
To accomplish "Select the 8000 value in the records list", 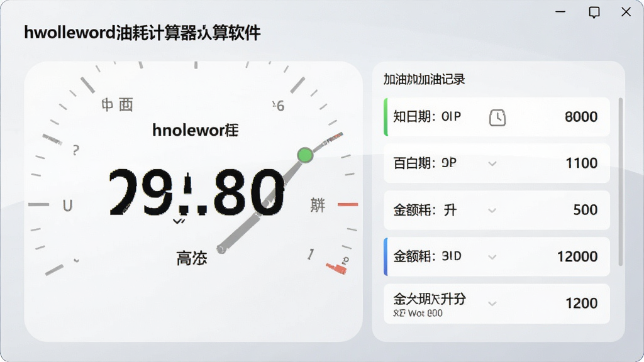I will tap(580, 117).
